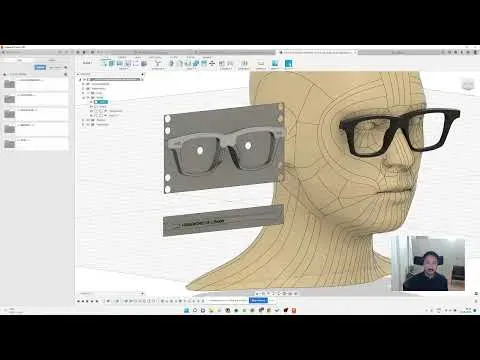This screenshot has height=360, width=480.
Task: Collapse the root component in browser
Action: [80, 79]
